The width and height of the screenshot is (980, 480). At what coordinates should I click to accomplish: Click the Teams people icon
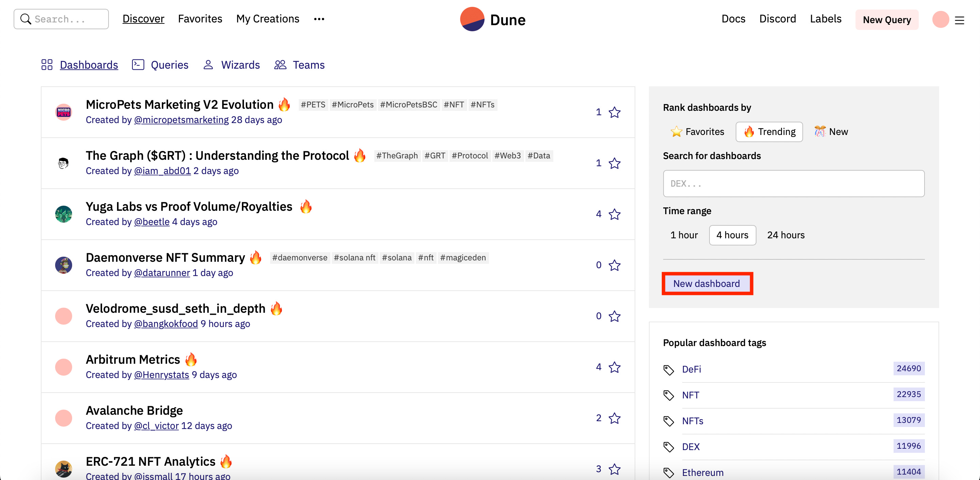pos(280,65)
